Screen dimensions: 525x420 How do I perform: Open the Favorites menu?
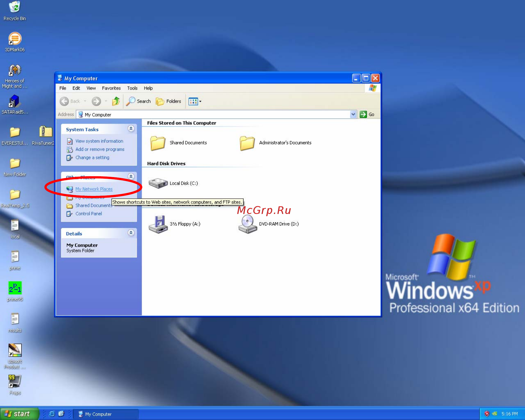(x=111, y=88)
